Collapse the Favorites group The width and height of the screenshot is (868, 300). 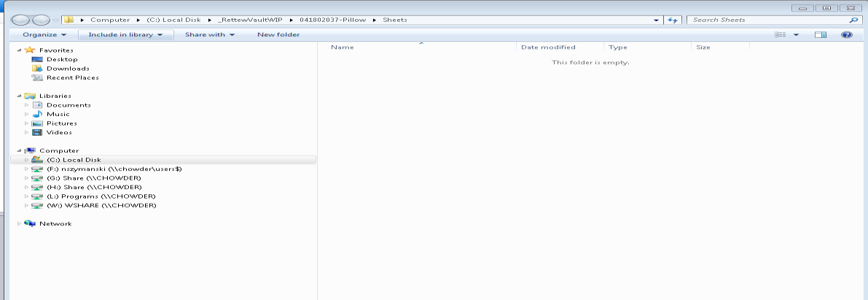20,50
